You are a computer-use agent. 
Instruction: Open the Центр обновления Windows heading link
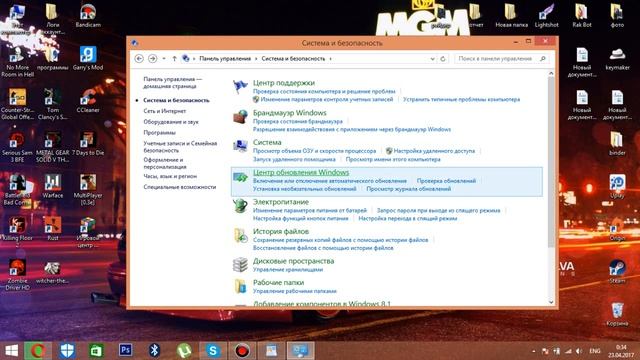pyautogui.click(x=301, y=172)
